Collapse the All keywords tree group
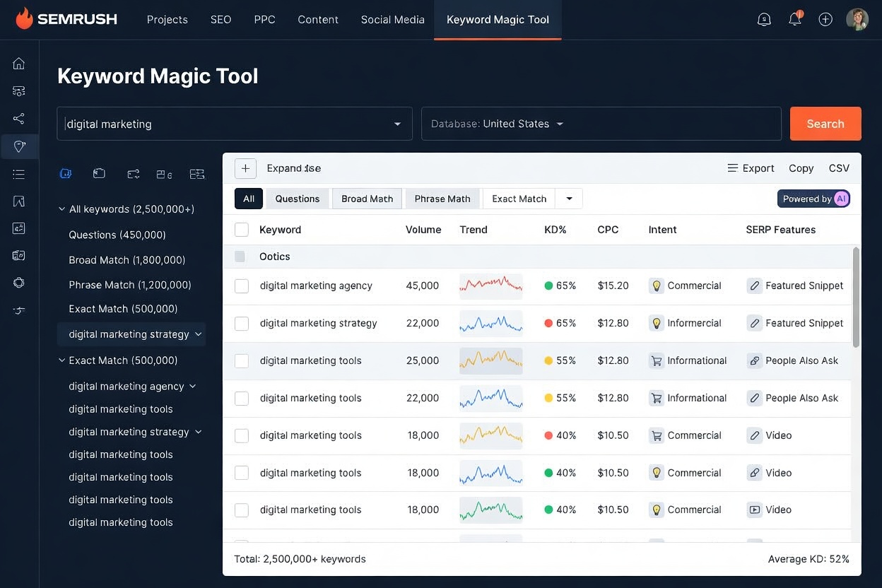 coord(61,208)
